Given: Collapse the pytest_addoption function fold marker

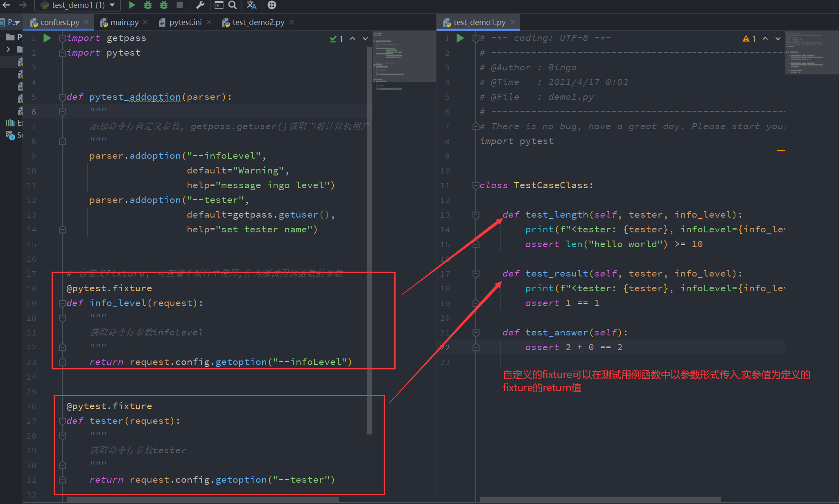Looking at the screenshot, I should pyautogui.click(x=62, y=97).
